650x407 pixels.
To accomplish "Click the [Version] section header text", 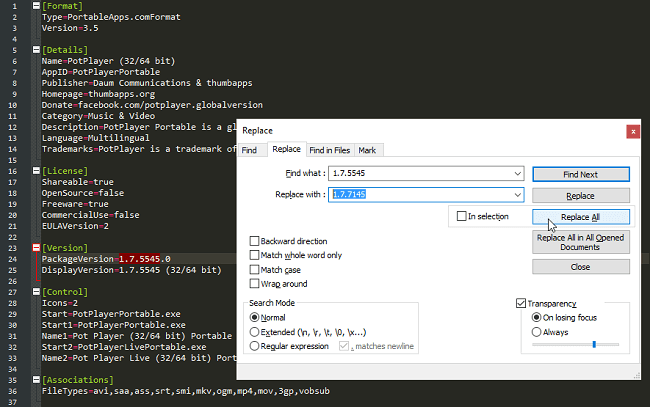I will [65, 248].
